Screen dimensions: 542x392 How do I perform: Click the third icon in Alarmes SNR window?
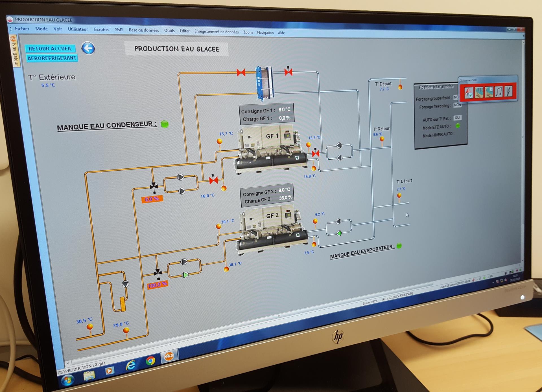click(489, 92)
